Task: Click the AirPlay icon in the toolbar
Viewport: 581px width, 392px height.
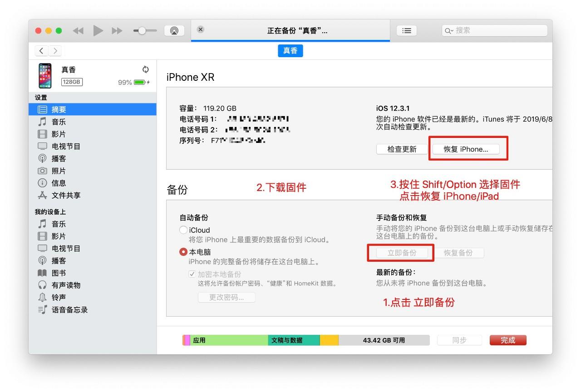Action: (174, 30)
